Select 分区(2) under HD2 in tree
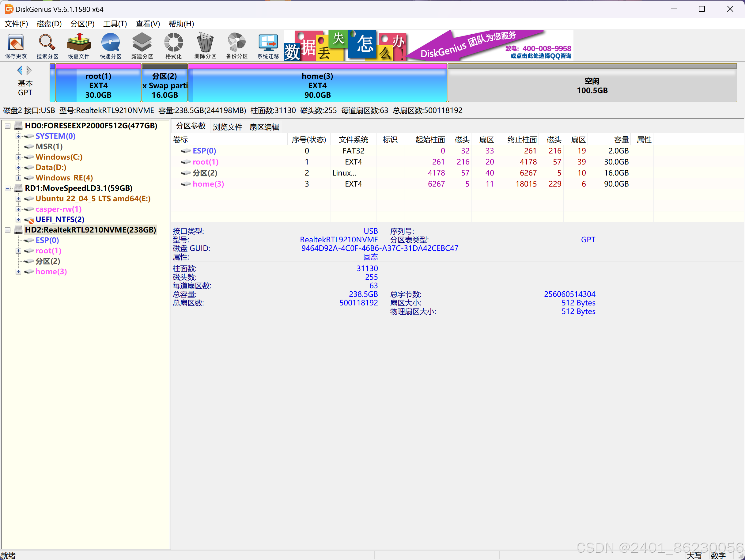 [48, 261]
